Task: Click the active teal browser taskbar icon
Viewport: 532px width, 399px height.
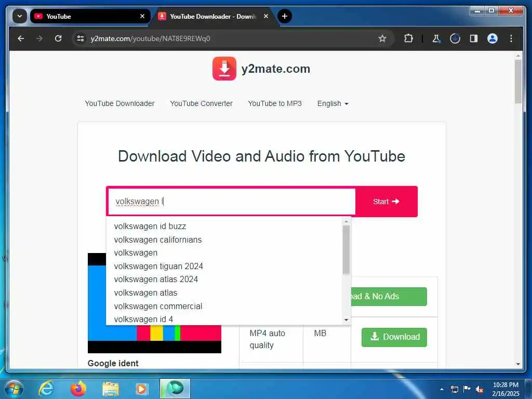Action: pyautogui.click(x=175, y=389)
